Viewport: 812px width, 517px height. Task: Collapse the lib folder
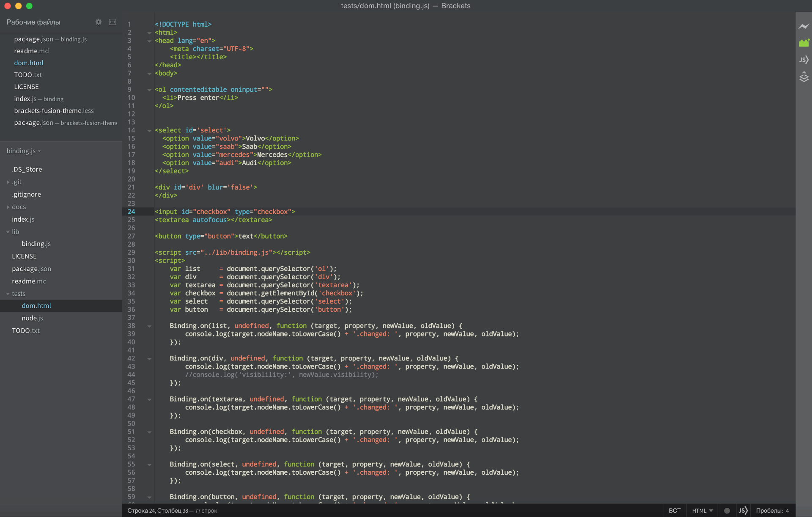[x=15, y=232]
